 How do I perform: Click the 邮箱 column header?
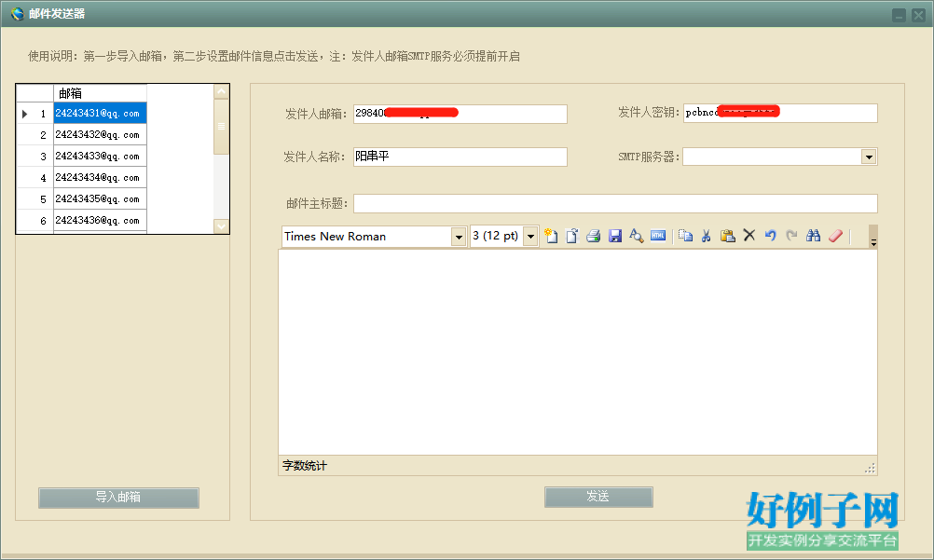pos(100,93)
